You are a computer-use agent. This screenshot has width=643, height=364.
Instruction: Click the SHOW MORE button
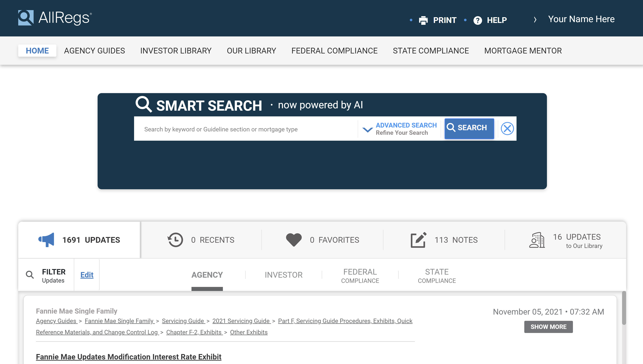click(x=548, y=327)
